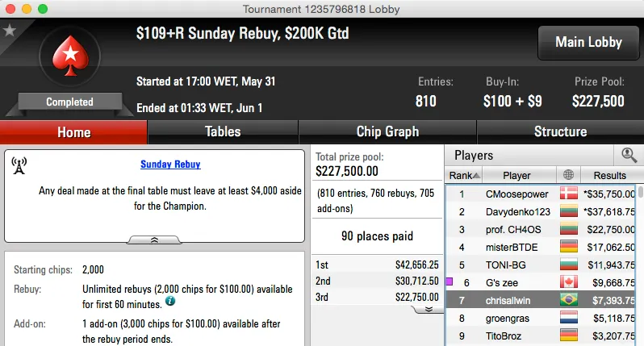This screenshot has height=346, width=644.
Task: Switch to the Tables tab
Action: point(223,131)
